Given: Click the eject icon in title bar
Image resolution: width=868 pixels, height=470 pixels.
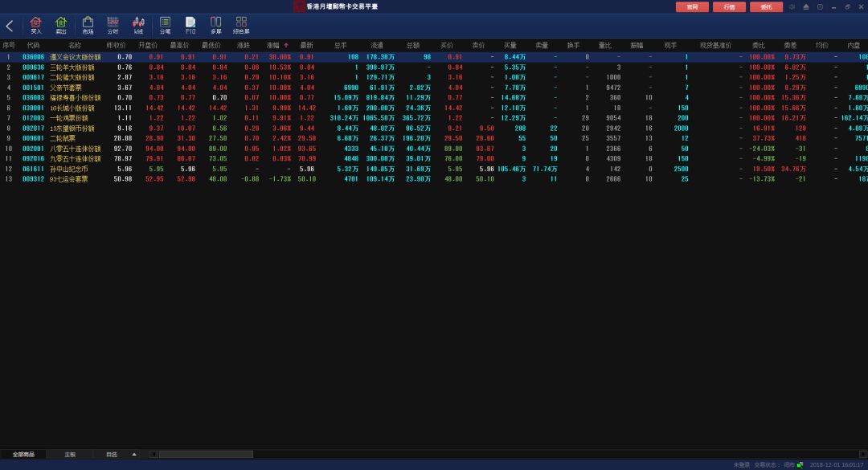Looking at the screenshot, I should (x=806, y=6).
